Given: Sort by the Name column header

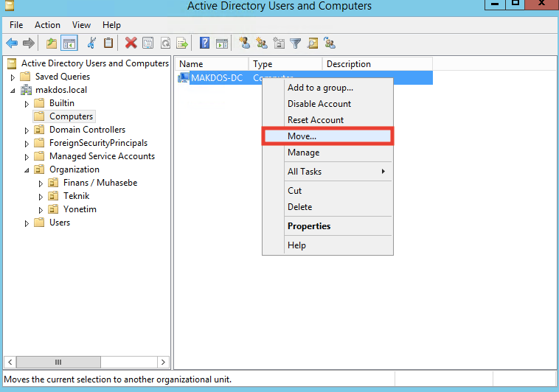Looking at the screenshot, I should (212, 64).
